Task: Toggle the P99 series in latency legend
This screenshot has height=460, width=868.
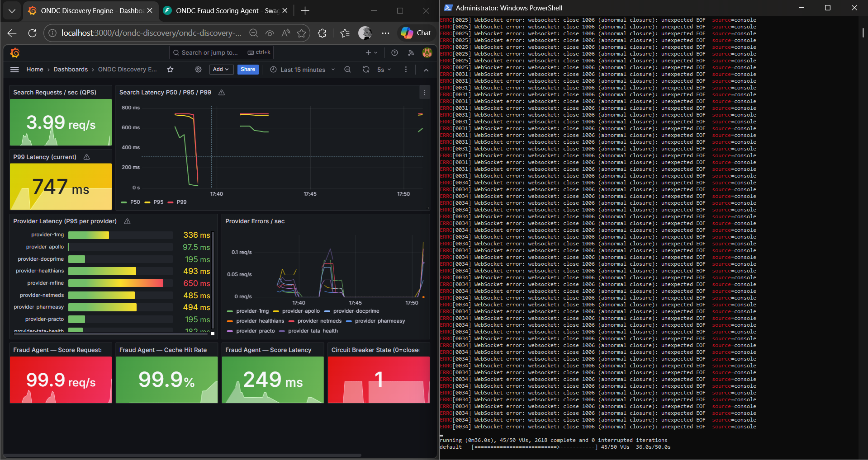Action: point(181,202)
